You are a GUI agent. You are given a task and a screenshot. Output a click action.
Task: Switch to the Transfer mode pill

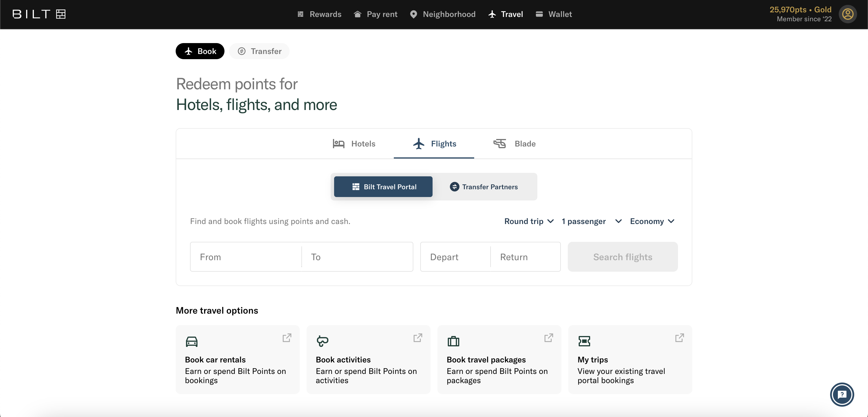[x=259, y=51]
